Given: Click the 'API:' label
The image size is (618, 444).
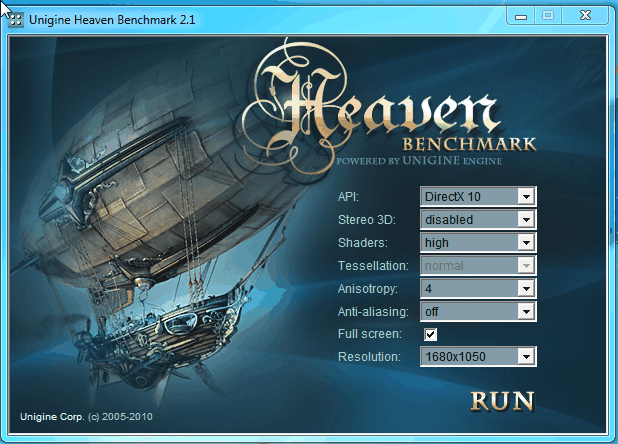Looking at the screenshot, I should [x=348, y=197].
